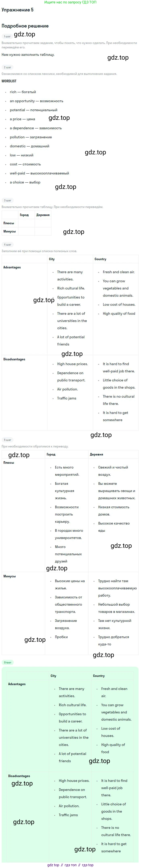The width and height of the screenshot is (141, 868).
Task: Click the '2 шаг' step badge
Action: coord(7,67)
